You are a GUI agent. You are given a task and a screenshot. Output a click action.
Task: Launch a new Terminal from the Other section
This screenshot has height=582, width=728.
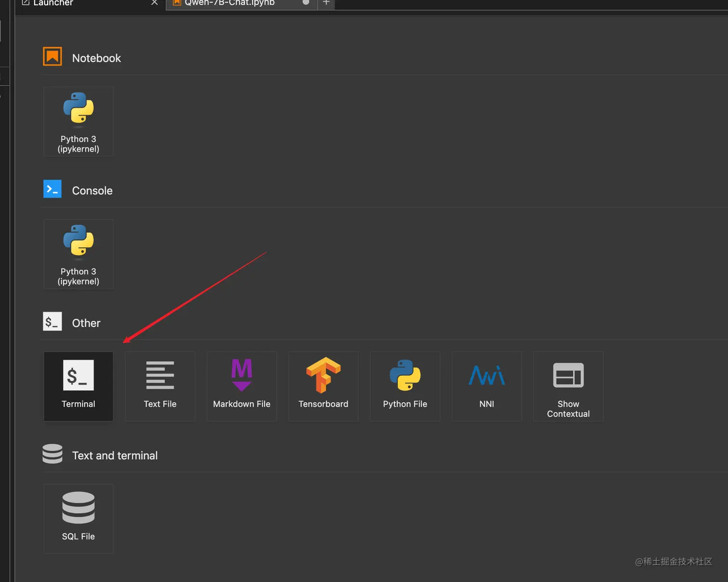[x=78, y=386]
